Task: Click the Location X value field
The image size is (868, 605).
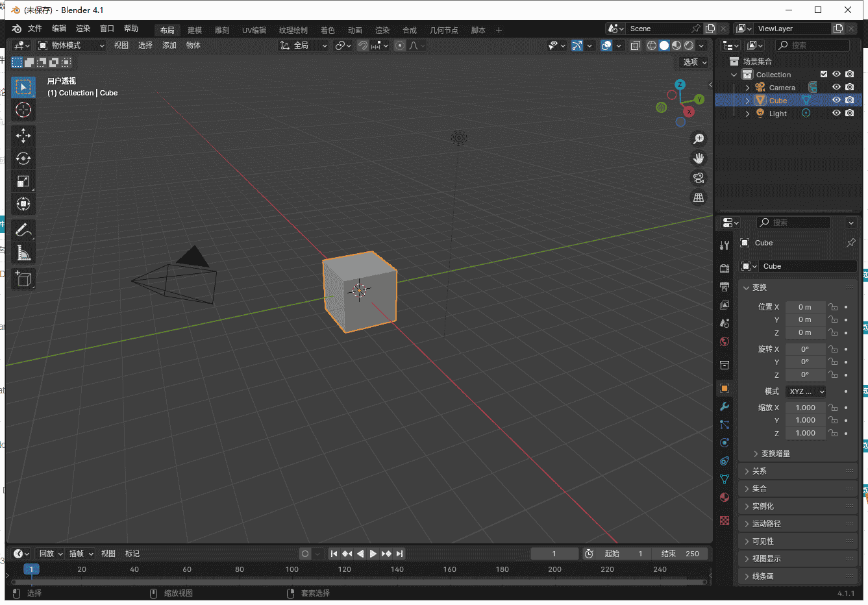Action: click(805, 307)
